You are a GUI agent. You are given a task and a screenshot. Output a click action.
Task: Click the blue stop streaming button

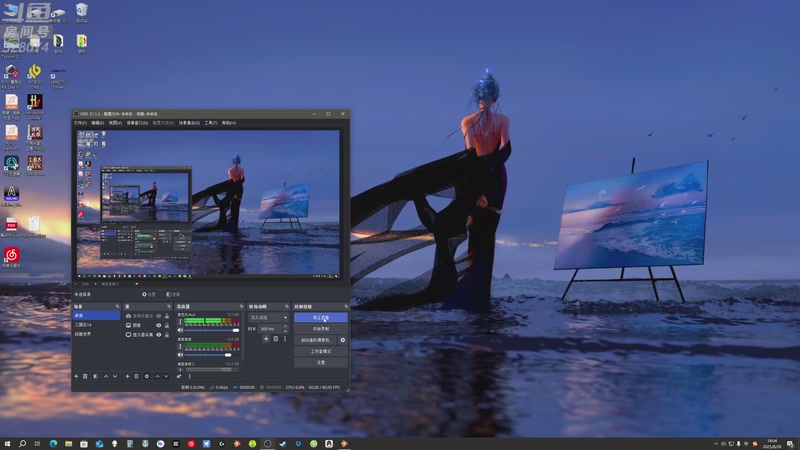tap(321, 317)
